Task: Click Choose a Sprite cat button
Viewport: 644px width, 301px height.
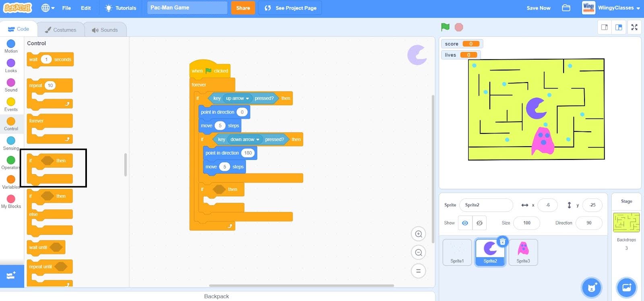Action: 591,287
